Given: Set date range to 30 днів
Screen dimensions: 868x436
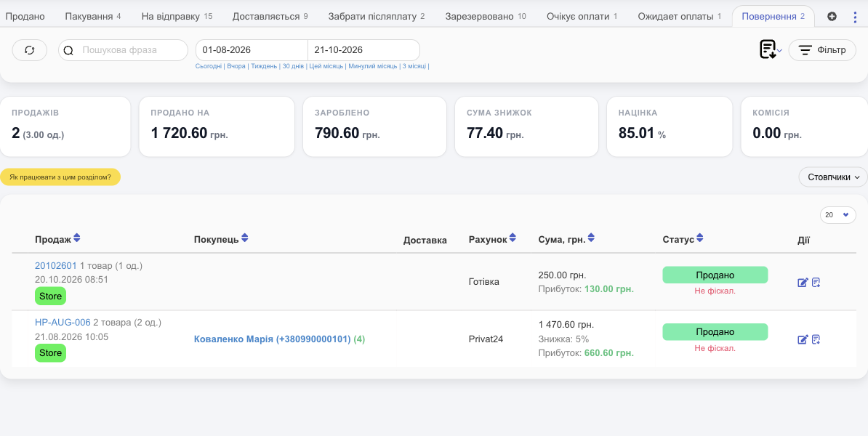Looking at the screenshot, I should tap(293, 66).
